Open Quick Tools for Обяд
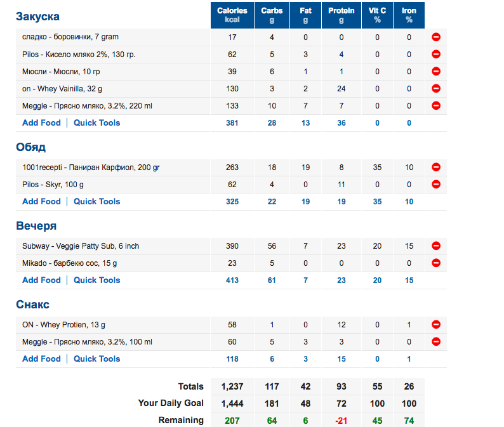 pyautogui.click(x=96, y=202)
